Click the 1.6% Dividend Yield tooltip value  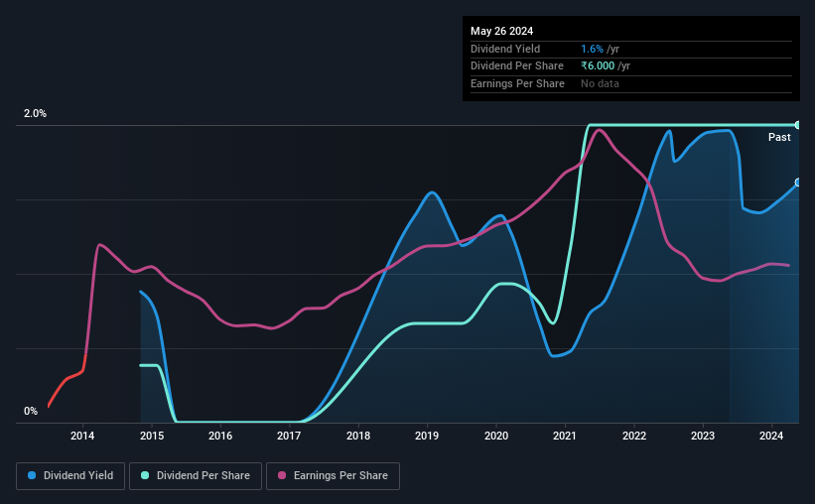(592, 49)
